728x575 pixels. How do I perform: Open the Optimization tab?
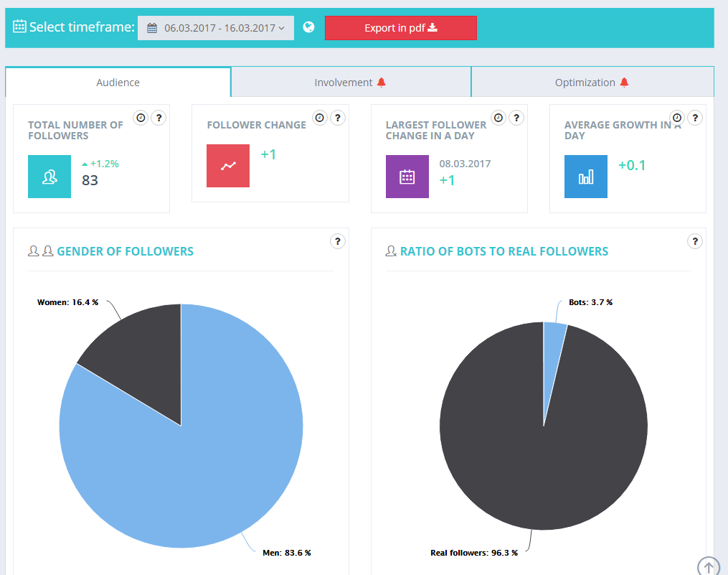592,82
